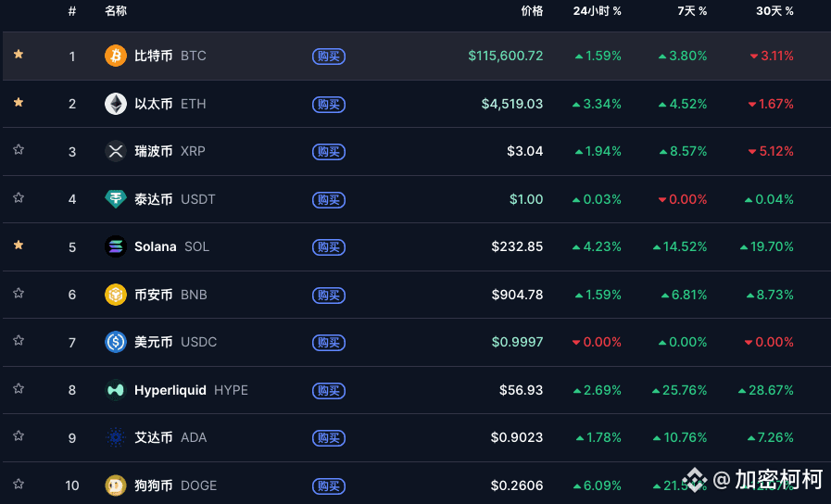Click the Dogecoin logo icon
The image size is (831, 504).
[x=115, y=485]
